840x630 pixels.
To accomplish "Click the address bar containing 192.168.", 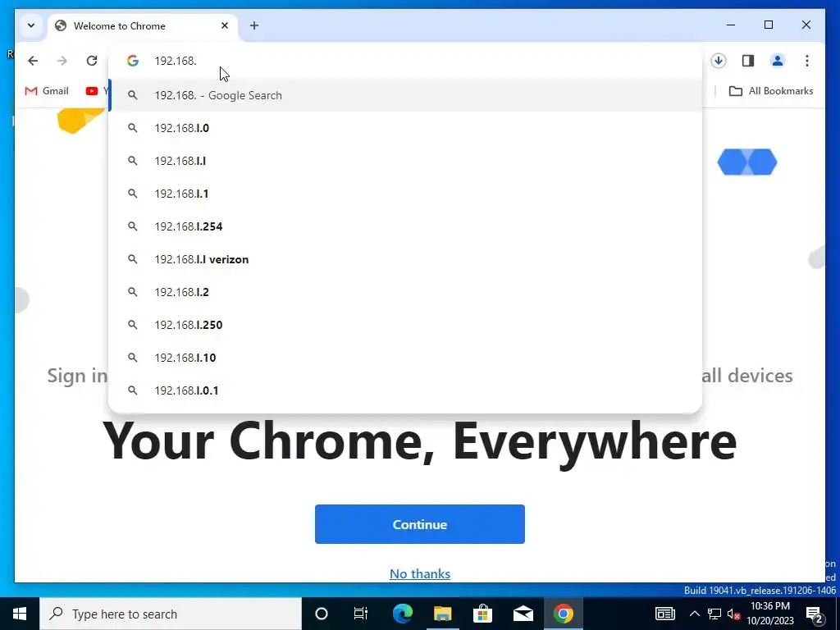I will [x=404, y=61].
